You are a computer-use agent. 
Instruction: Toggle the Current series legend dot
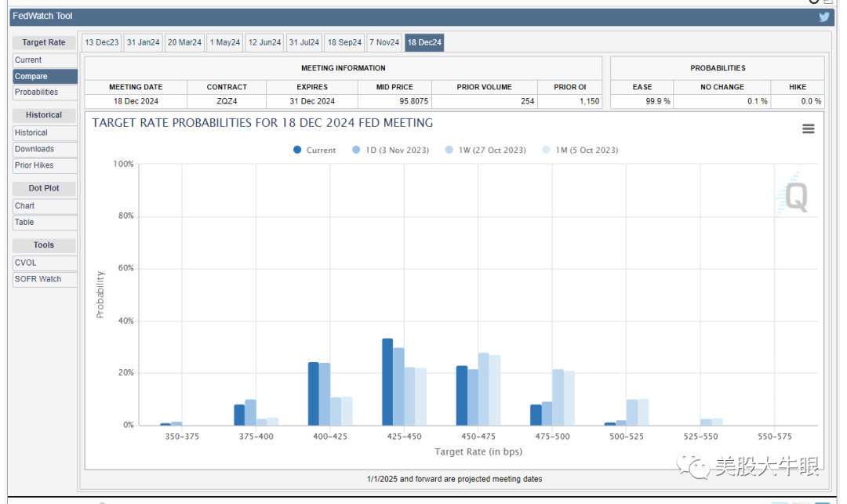tap(297, 150)
